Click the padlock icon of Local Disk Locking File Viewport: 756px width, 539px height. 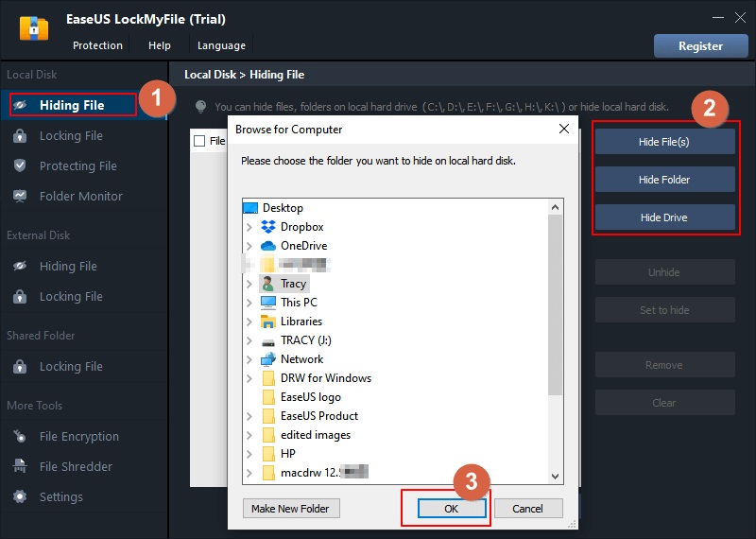[x=20, y=135]
